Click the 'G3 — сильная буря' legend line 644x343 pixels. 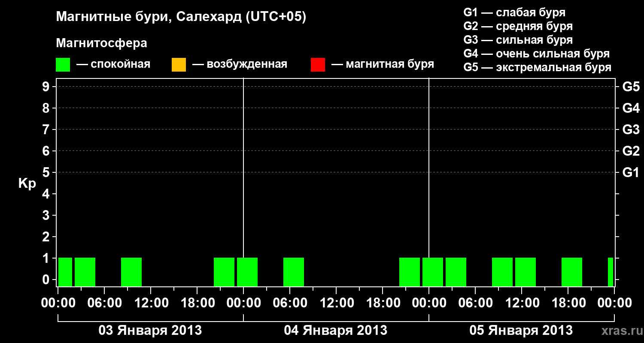click(518, 40)
